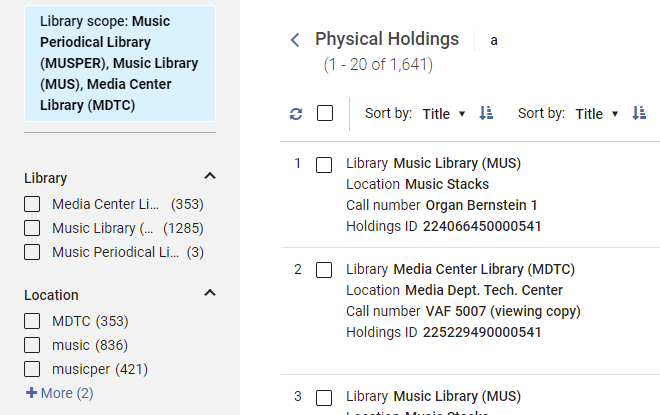Click the back arrow beside Physical Holdings
This screenshot has width=660, height=415.
coord(294,40)
